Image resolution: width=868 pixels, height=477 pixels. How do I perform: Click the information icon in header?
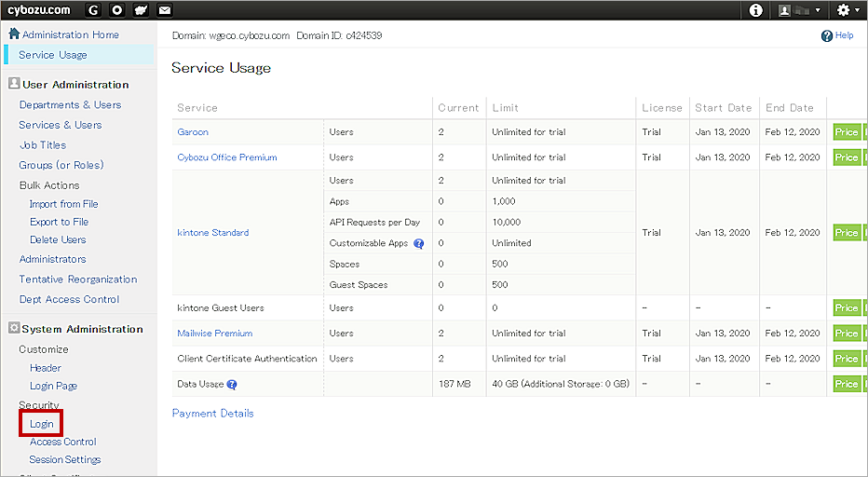tap(755, 10)
